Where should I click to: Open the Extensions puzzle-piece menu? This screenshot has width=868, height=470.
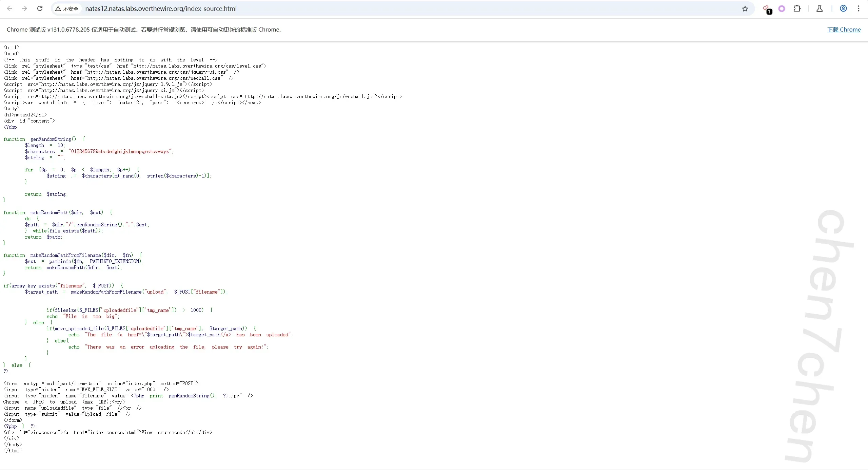pyautogui.click(x=797, y=9)
